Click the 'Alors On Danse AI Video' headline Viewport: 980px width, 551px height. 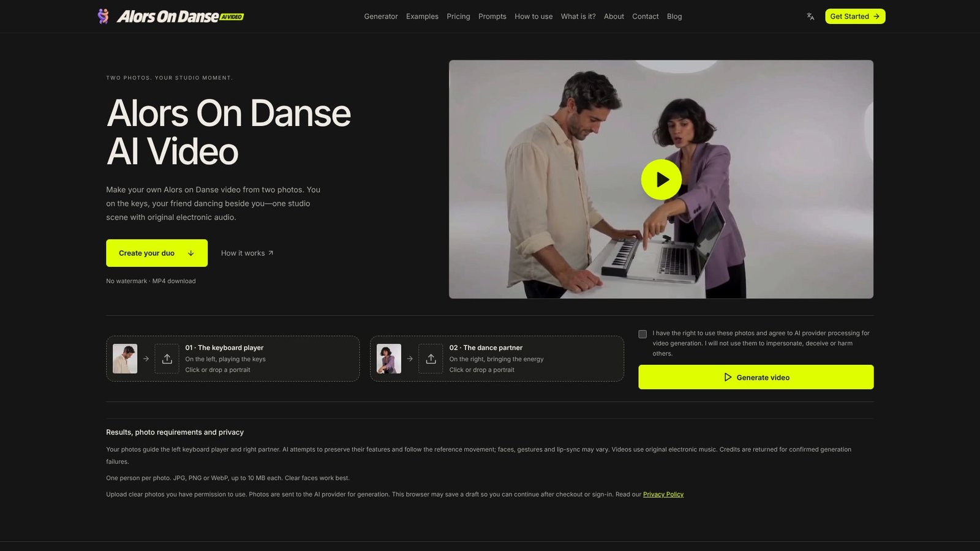[228, 132]
